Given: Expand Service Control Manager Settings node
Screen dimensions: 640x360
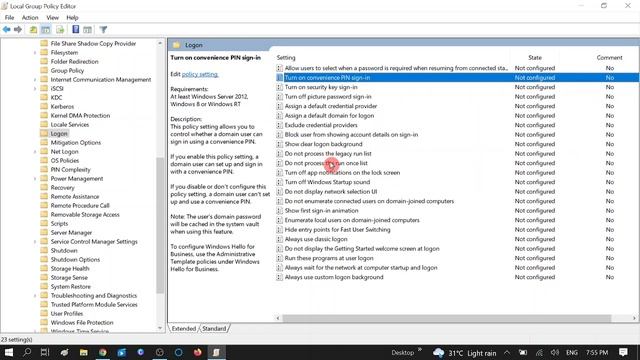Looking at the screenshot, I should point(35,242).
